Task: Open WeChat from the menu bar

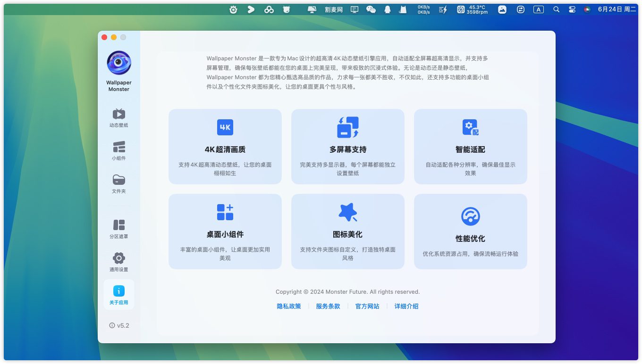Action: [x=371, y=9]
